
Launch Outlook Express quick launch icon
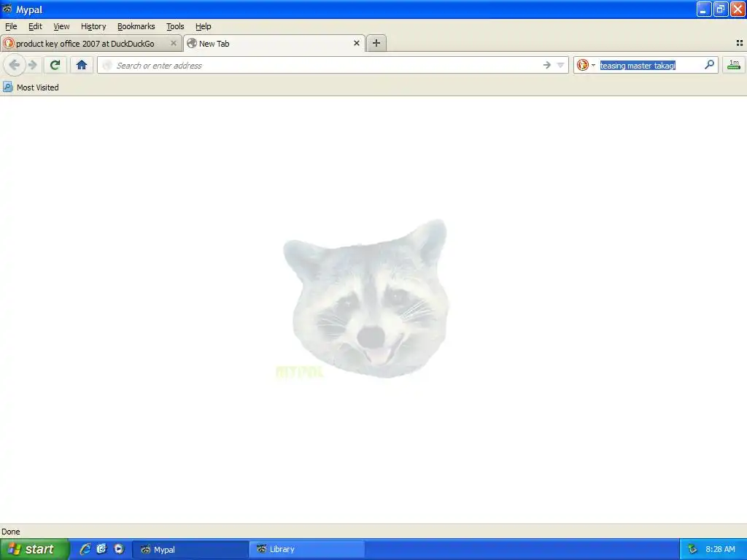pyautogui.click(x=101, y=549)
